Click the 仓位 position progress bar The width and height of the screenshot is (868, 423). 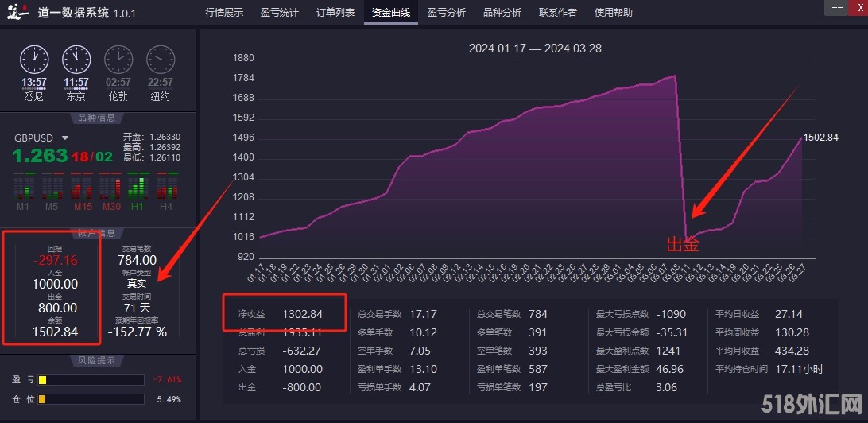click(90, 399)
